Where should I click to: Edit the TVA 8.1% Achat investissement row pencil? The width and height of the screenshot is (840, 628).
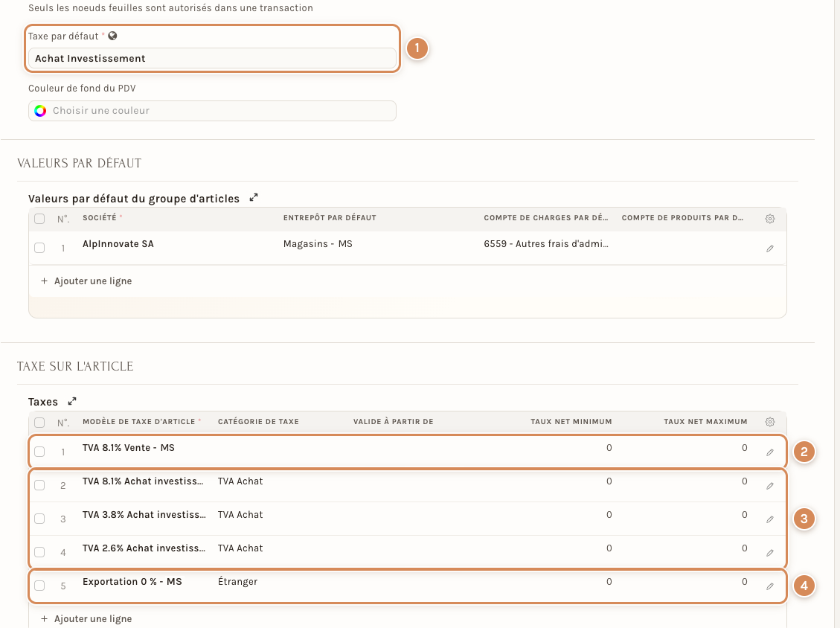(770, 486)
